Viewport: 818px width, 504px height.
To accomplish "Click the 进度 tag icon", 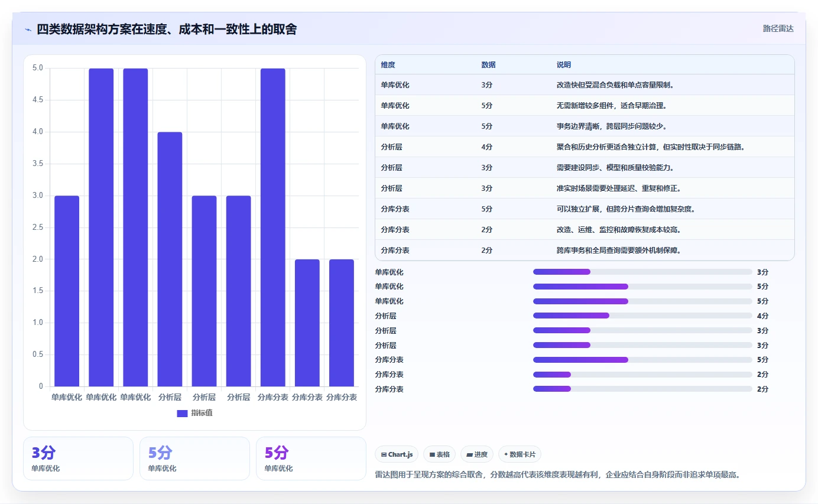I will coord(469,454).
